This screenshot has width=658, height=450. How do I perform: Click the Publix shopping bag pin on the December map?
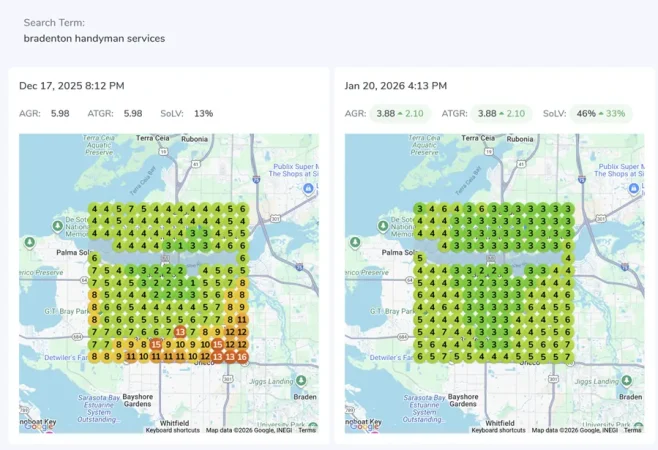pyautogui.click(x=308, y=188)
